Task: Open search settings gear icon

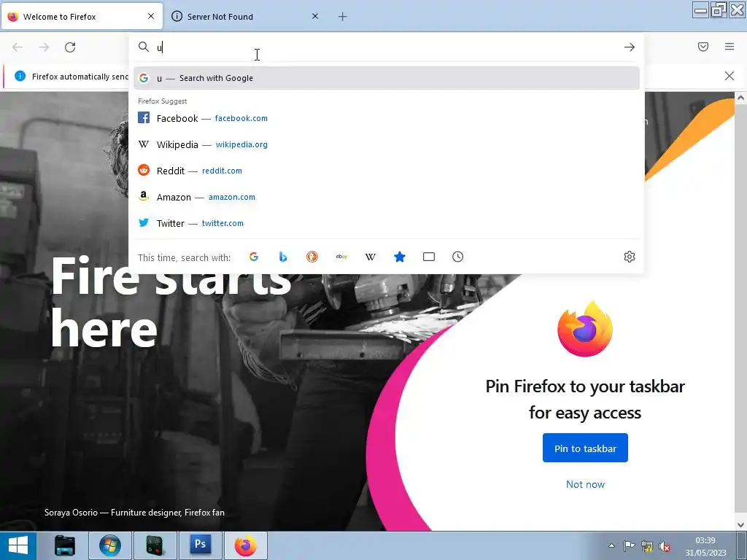Action: click(630, 257)
